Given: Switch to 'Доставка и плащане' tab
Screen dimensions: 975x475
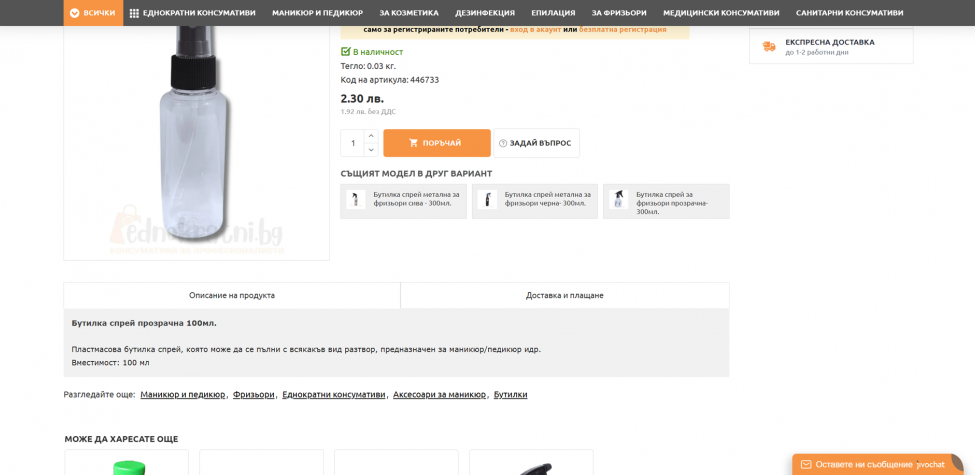Looking at the screenshot, I should (x=565, y=295).
